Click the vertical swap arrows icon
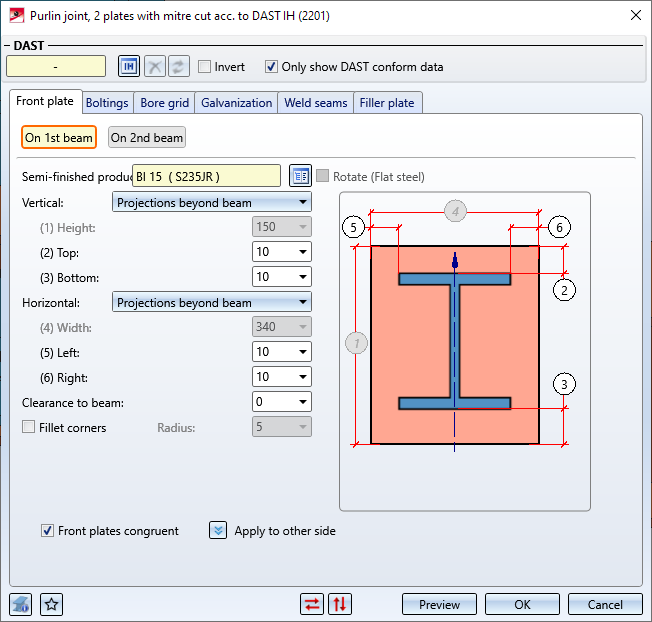 tap(340, 604)
